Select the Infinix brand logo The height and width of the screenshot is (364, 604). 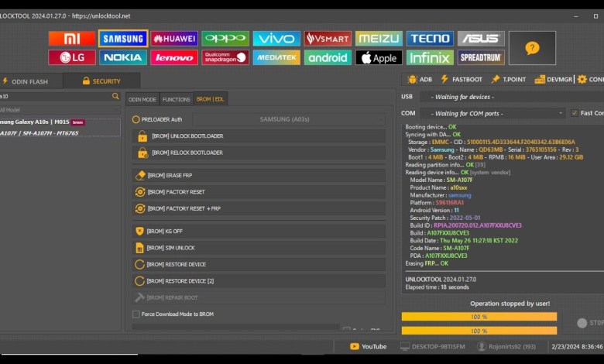click(x=430, y=57)
